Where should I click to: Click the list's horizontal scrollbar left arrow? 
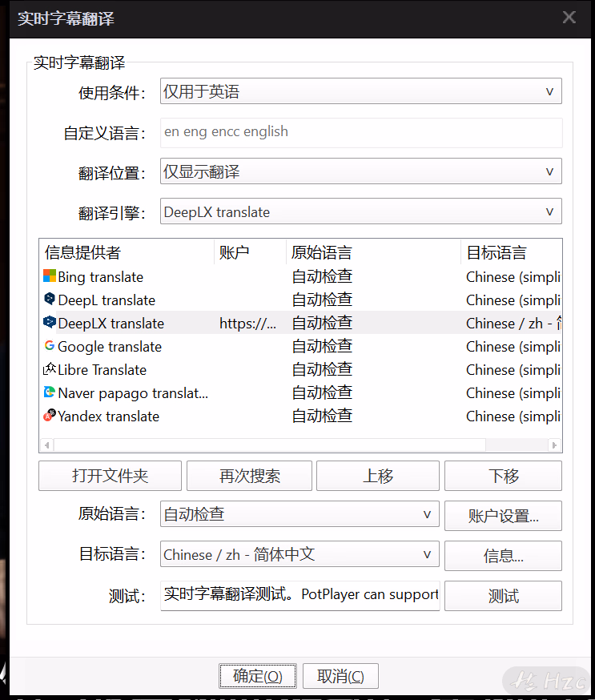(47, 445)
